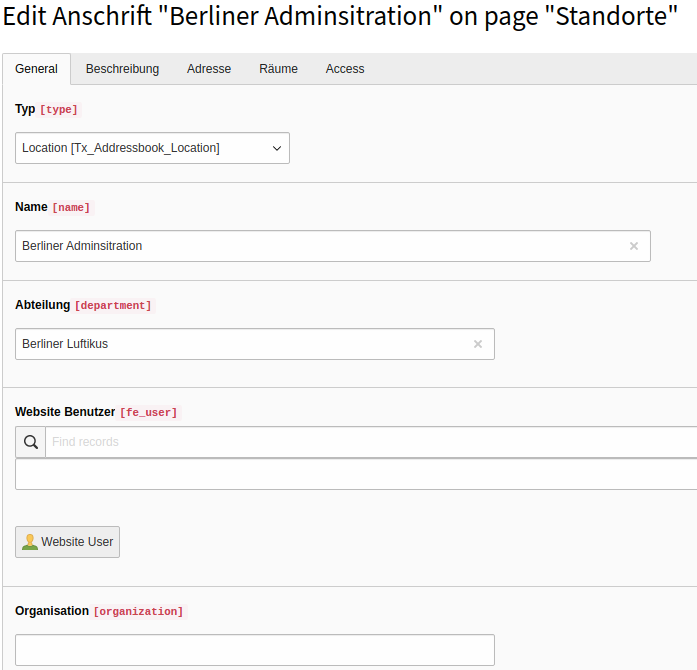Click the Website Benutzer field label
The height and width of the screenshot is (670, 697).
tap(65, 411)
